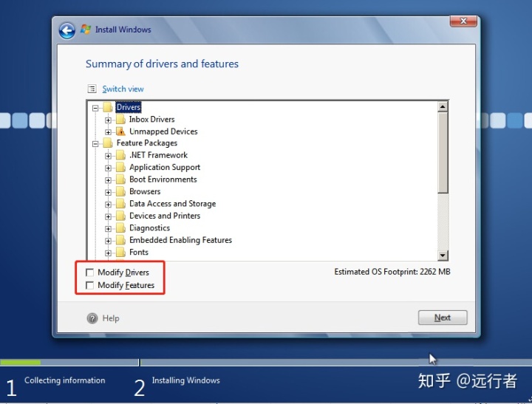This screenshot has height=404, width=532.
Task: Expand the Boot Environments node
Action: [x=108, y=180]
